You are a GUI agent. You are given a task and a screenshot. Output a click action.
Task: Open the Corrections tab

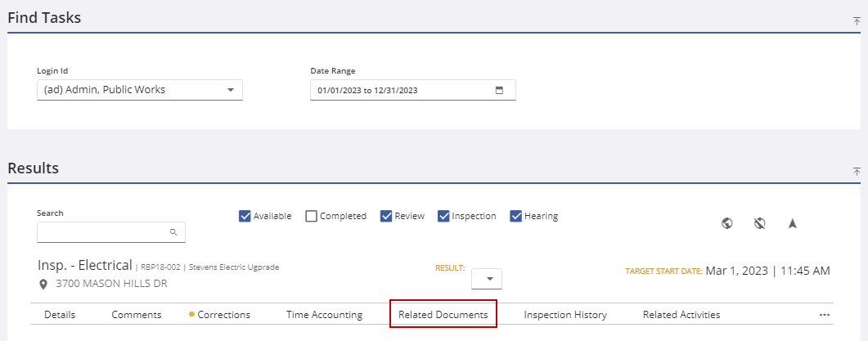[x=223, y=315]
